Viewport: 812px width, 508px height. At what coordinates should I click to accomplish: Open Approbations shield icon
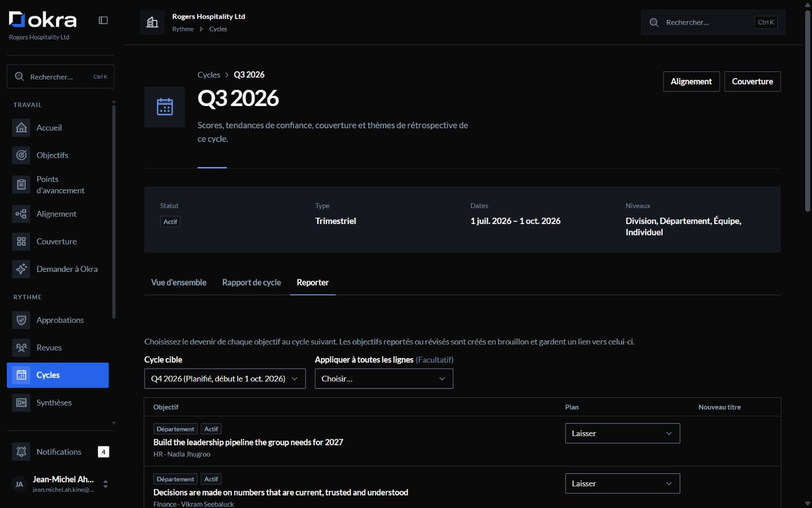[x=21, y=320]
